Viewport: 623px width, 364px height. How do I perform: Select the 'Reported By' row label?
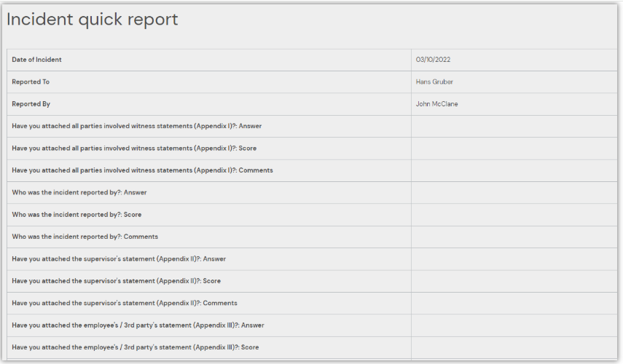tap(31, 104)
